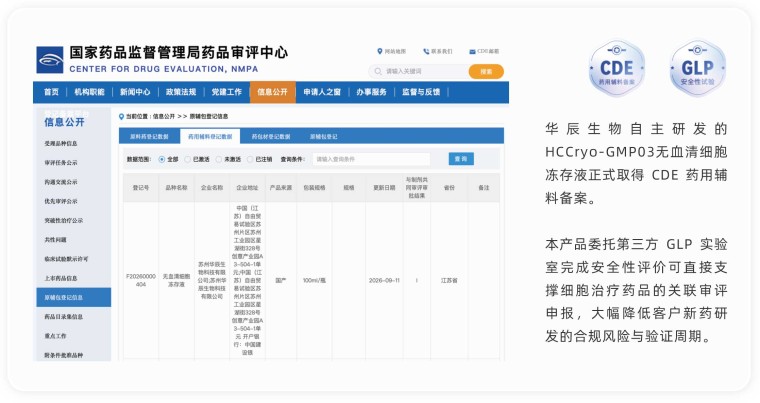Select the 全部 data-range radio button
Image resolution: width=760 pixels, height=403 pixels.
(162, 159)
